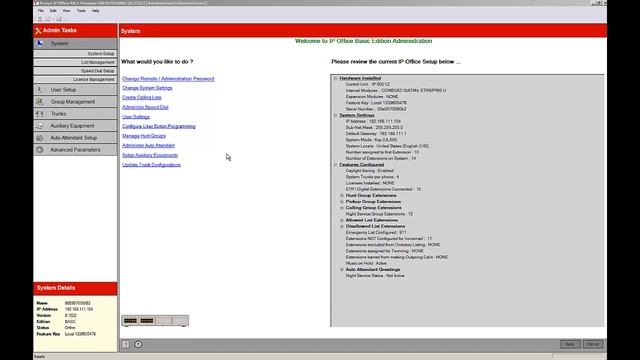Open the Trunks section
Viewport: 640px width, 360px height.
pos(75,113)
